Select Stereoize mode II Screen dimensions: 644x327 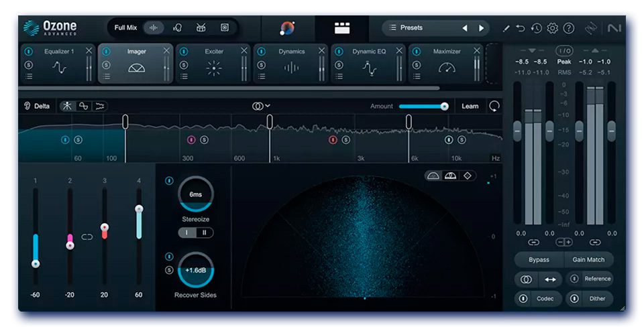pos(205,233)
